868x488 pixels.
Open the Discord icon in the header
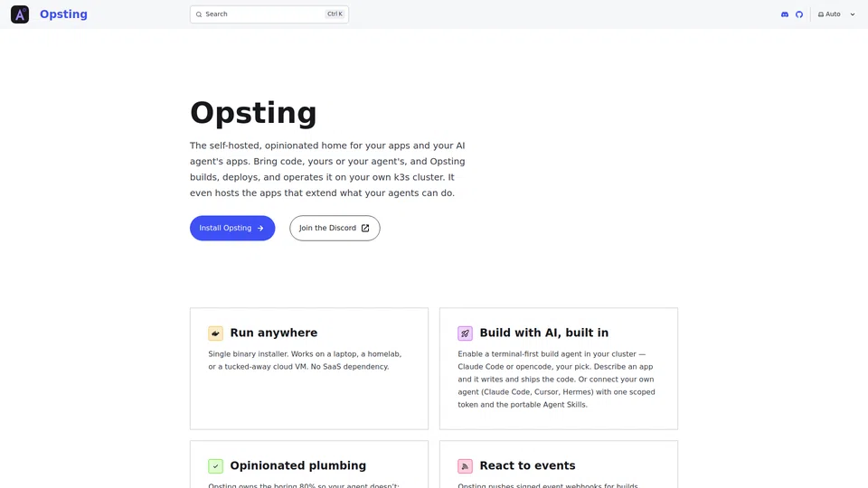coord(785,14)
